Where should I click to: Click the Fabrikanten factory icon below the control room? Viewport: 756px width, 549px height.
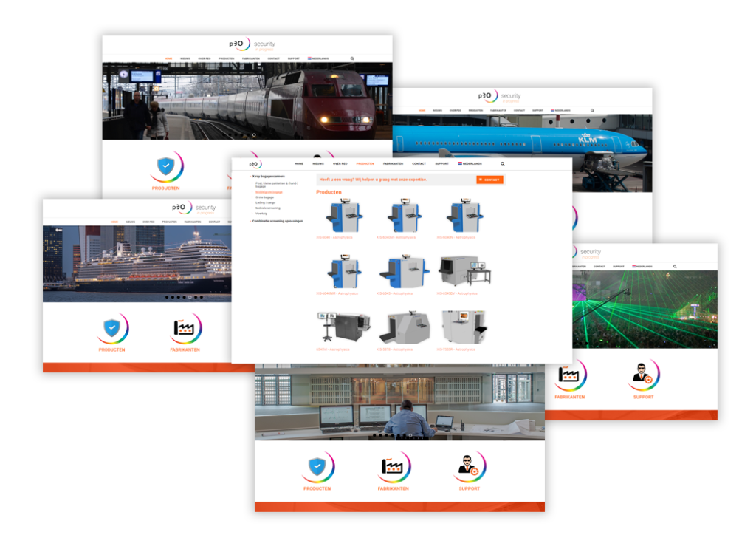(393, 466)
